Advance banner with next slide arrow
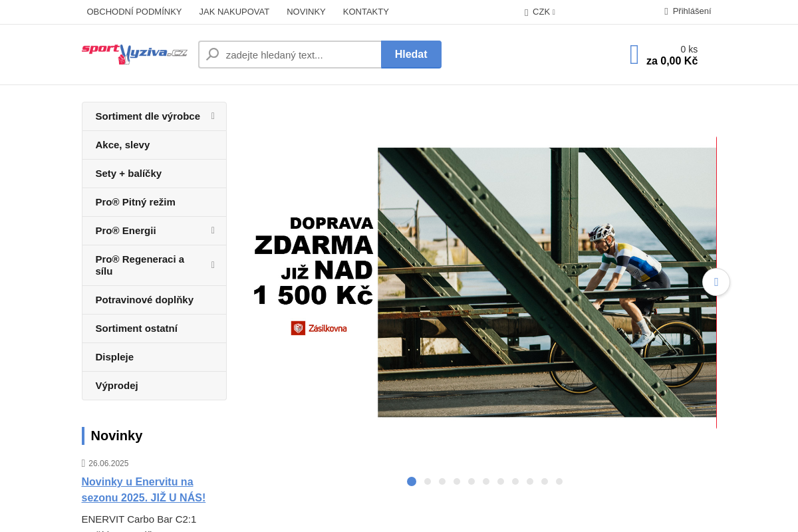The image size is (798, 532). pyautogui.click(x=716, y=282)
